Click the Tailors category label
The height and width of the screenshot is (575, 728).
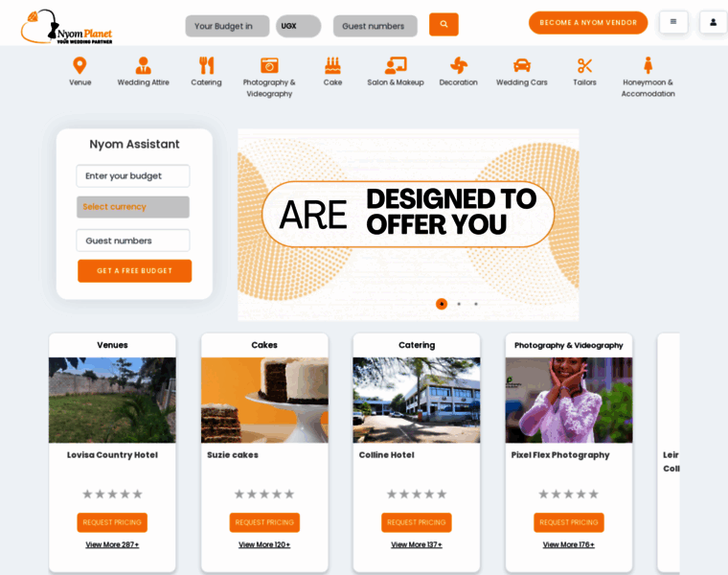coord(584,82)
